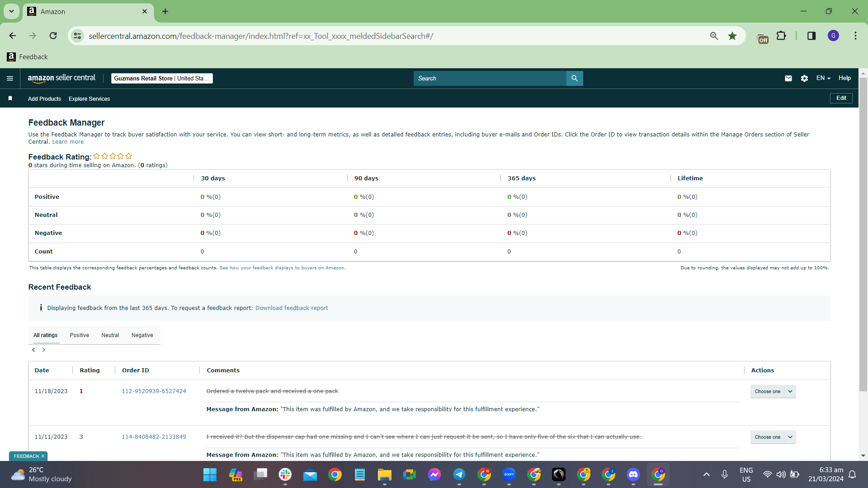This screenshot has height=488, width=868.
Task: Click the taskbar microphone icon
Action: pos(725,474)
